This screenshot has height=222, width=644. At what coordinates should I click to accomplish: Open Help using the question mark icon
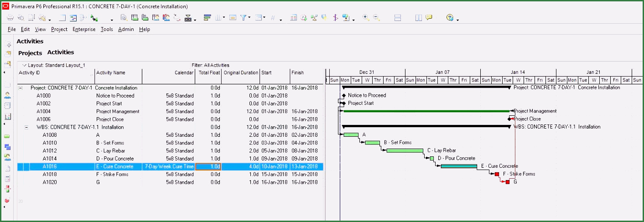pos(450,18)
